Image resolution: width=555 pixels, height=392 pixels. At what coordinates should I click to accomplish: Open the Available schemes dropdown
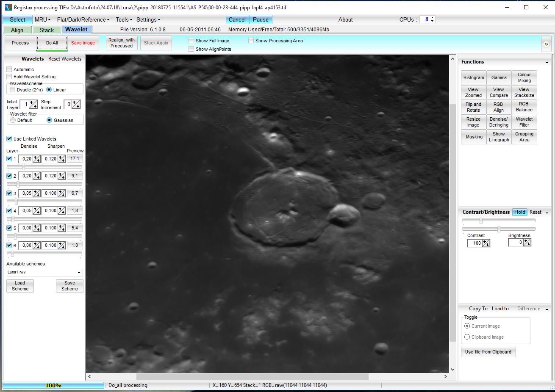click(x=79, y=273)
